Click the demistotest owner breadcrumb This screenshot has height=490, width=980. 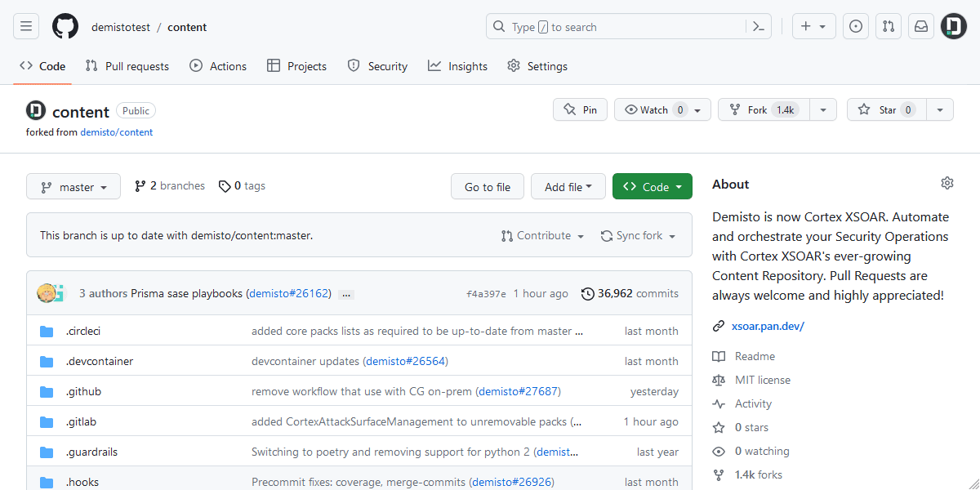coord(121,27)
